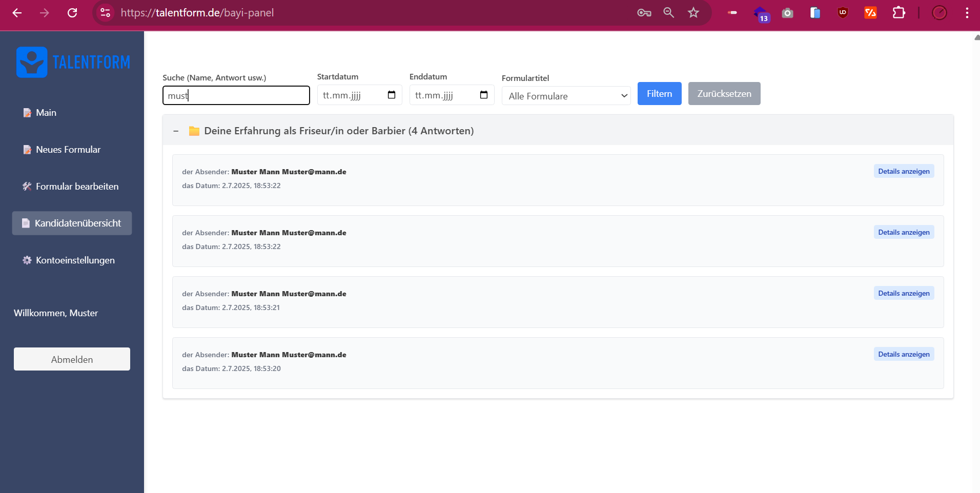Open the Startdatum calendar picker icon
Screen dimensions: 980x493
(x=392, y=95)
